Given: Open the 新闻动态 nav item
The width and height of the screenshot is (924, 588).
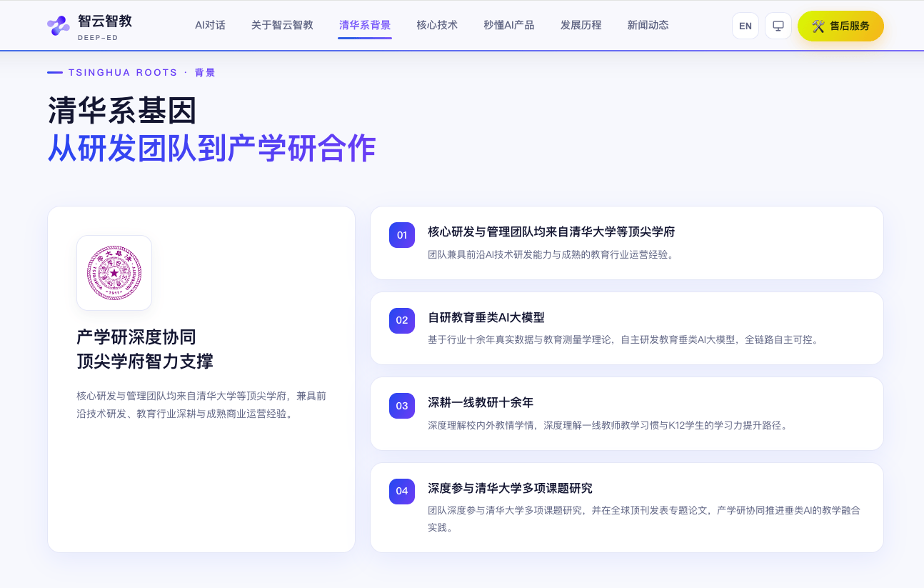Looking at the screenshot, I should point(648,25).
